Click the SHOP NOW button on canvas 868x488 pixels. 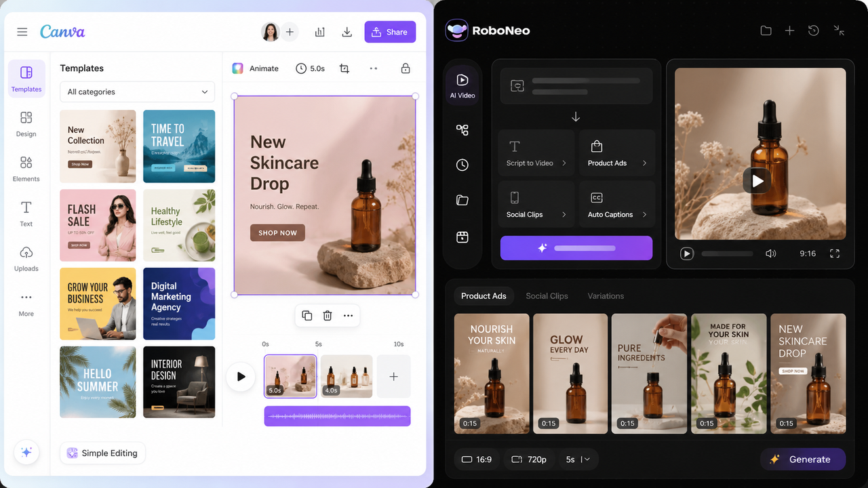pyautogui.click(x=277, y=232)
